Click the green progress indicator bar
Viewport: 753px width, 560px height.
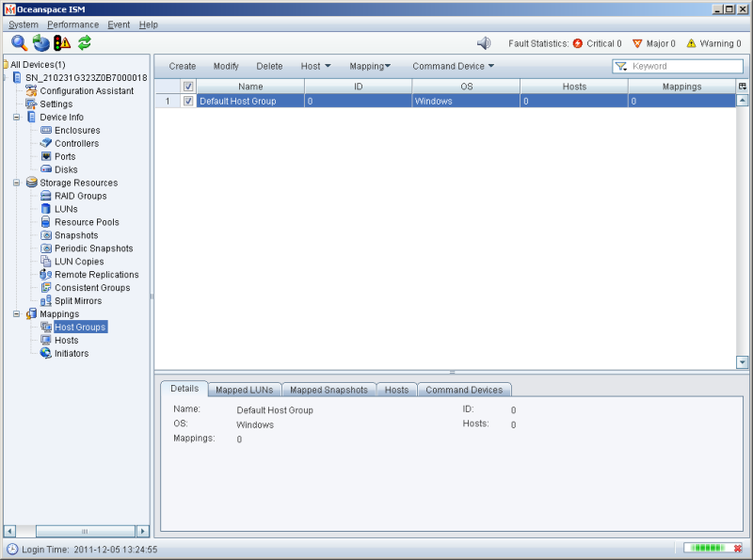[708, 548]
